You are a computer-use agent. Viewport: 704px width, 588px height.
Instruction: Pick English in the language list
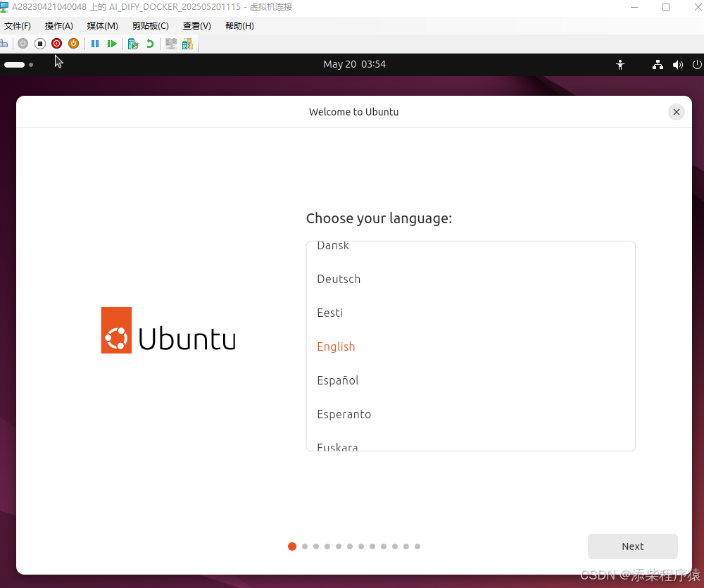tap(470, 346)
